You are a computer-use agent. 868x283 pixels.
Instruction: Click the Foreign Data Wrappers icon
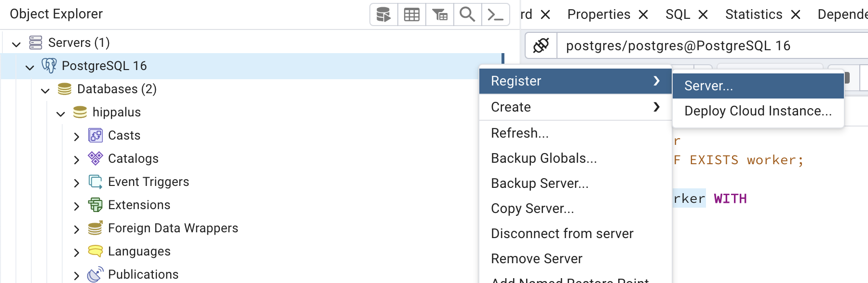95,228
